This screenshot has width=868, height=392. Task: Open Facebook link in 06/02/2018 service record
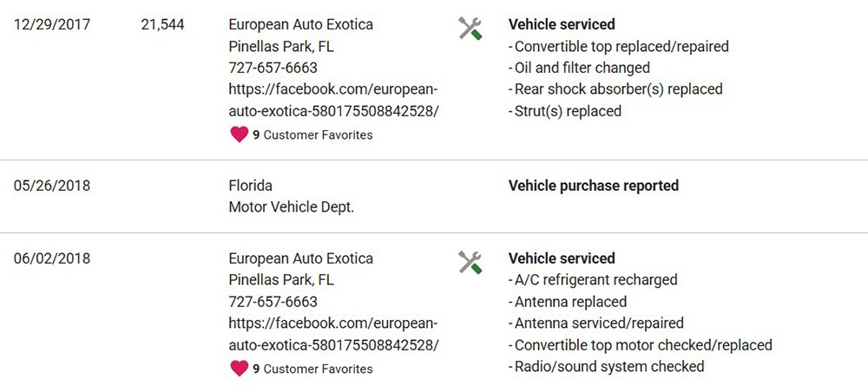[334, 334]
